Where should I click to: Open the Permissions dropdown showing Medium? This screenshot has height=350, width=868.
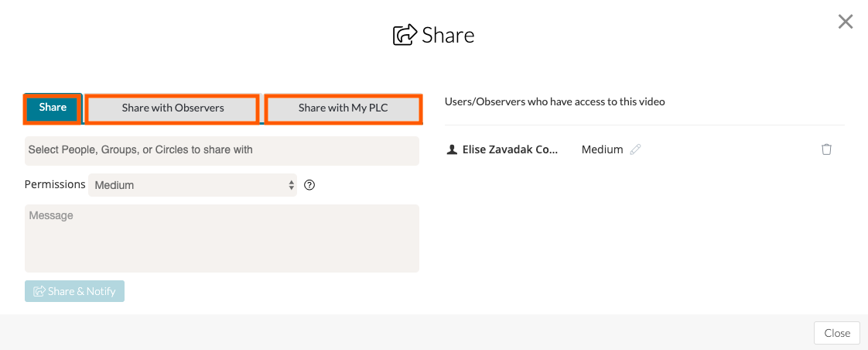click(x=192, y=185)
